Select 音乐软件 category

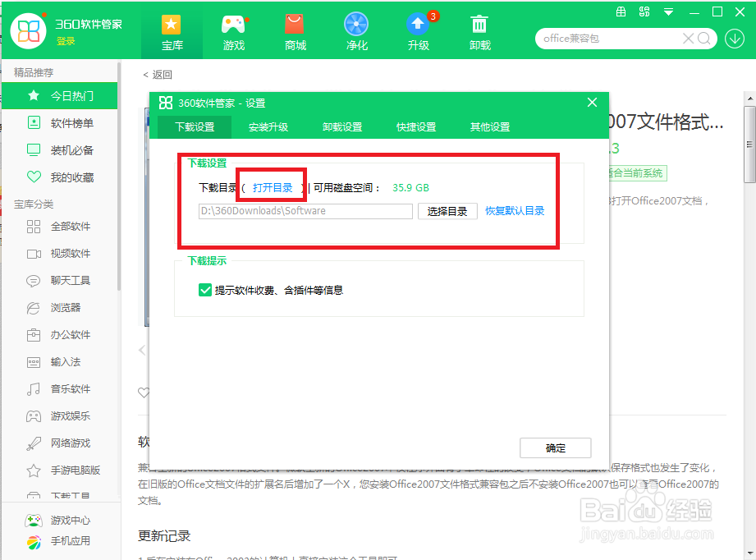point(60,388)
